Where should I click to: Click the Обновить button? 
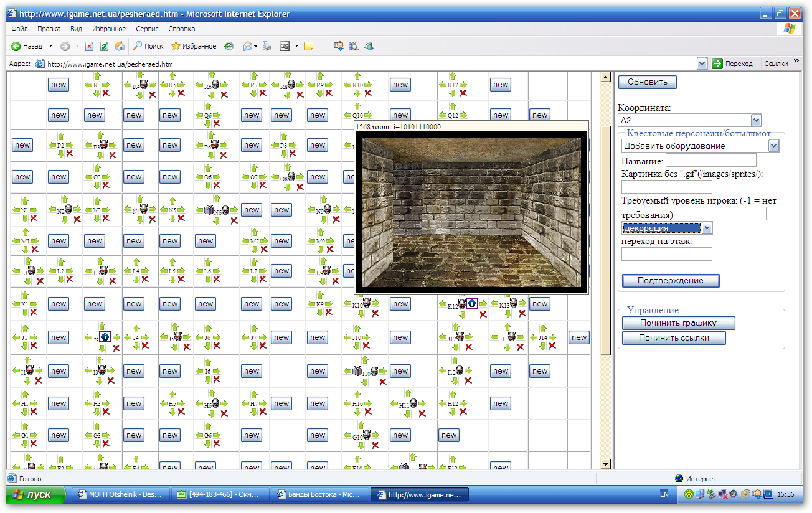pos(647,82)
